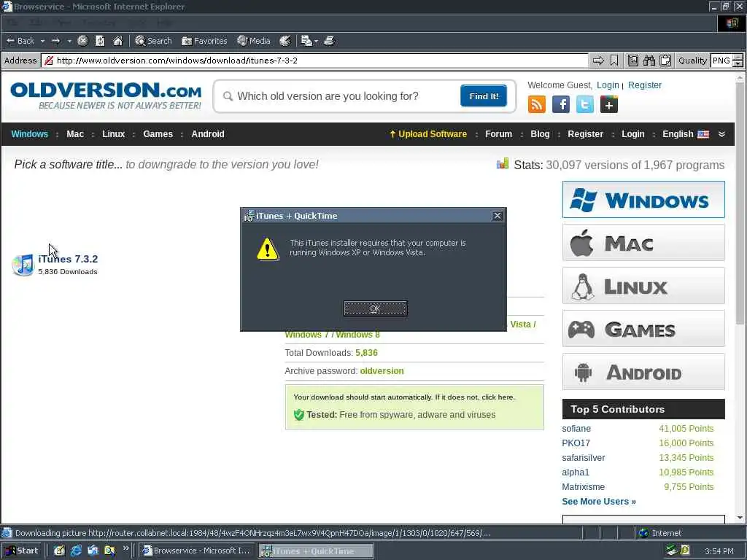Click the Go arrow beside the address bar

tap(598, 61)
